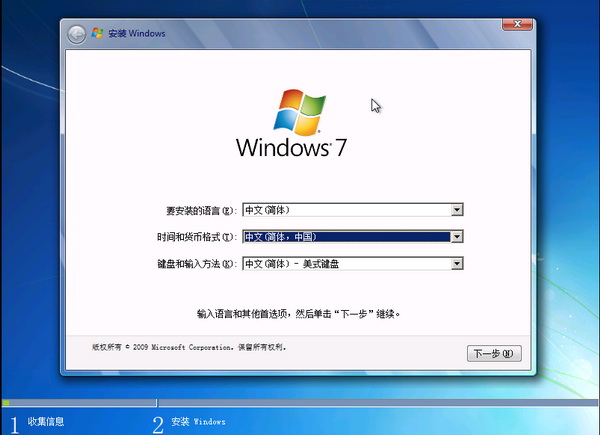Expand the 时间和货币格式 dropdown arrow
600x435 pixels.
point(457,237)
